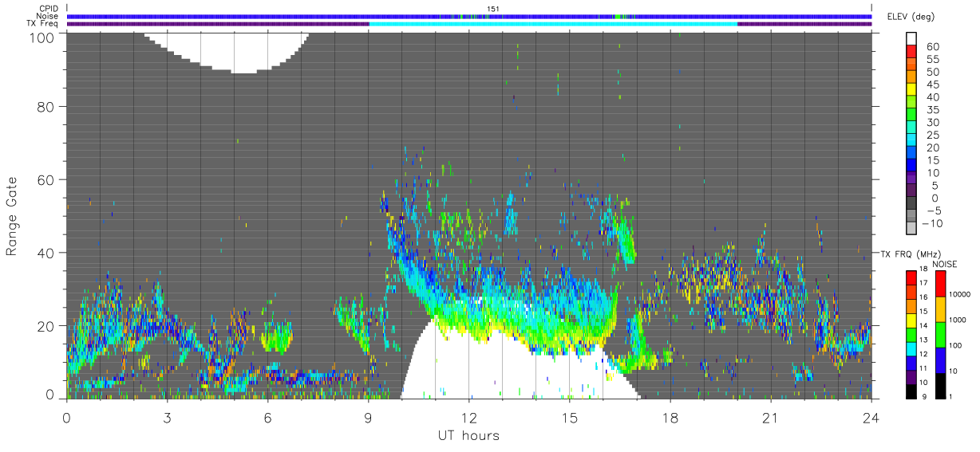Click the '18' UT hours tick label
The image size is (980, 452).
670,417
